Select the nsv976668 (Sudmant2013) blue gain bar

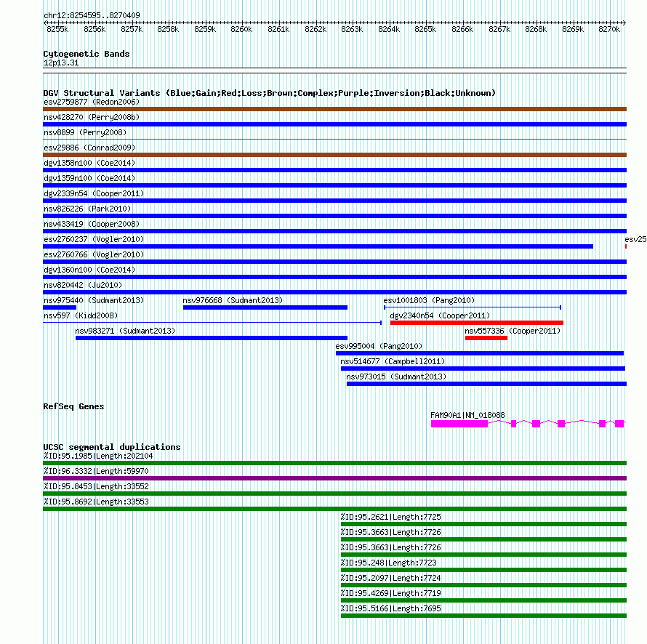click(265, 307)
